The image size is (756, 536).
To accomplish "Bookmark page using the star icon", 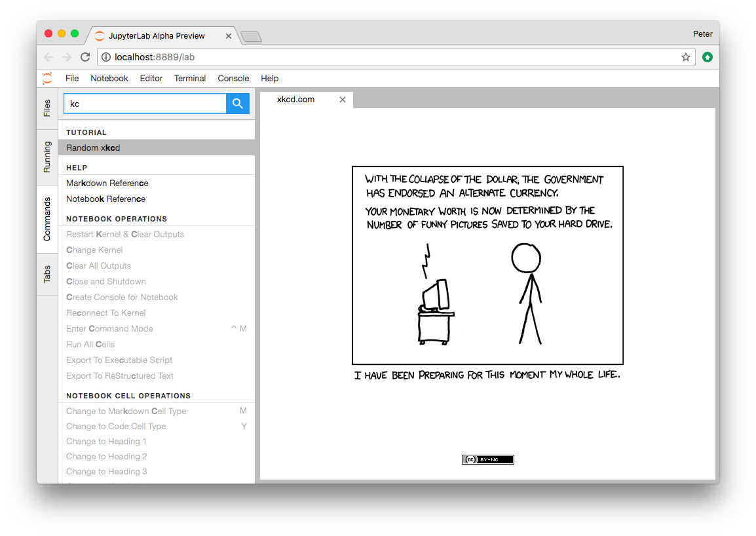I will point(686,58).
